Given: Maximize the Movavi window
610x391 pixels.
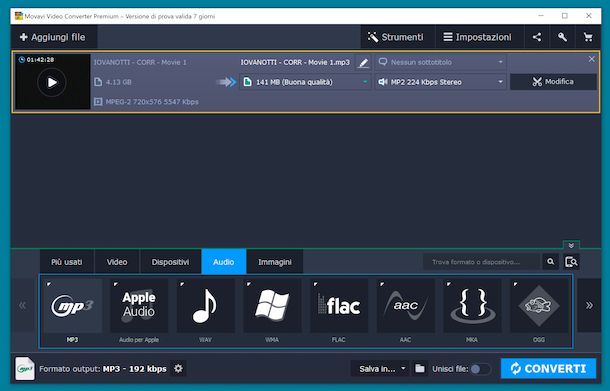Looking at the screenshot, I should [565, 16].
